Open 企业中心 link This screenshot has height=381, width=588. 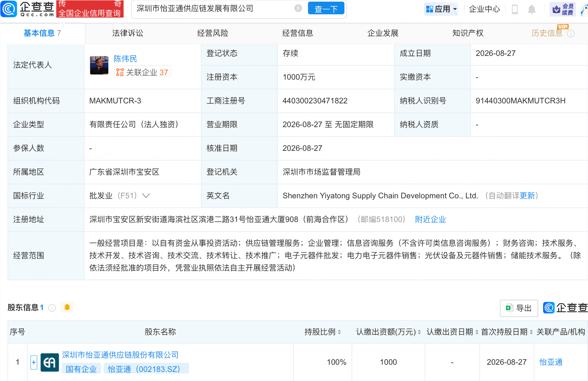[x=484, y=9]
